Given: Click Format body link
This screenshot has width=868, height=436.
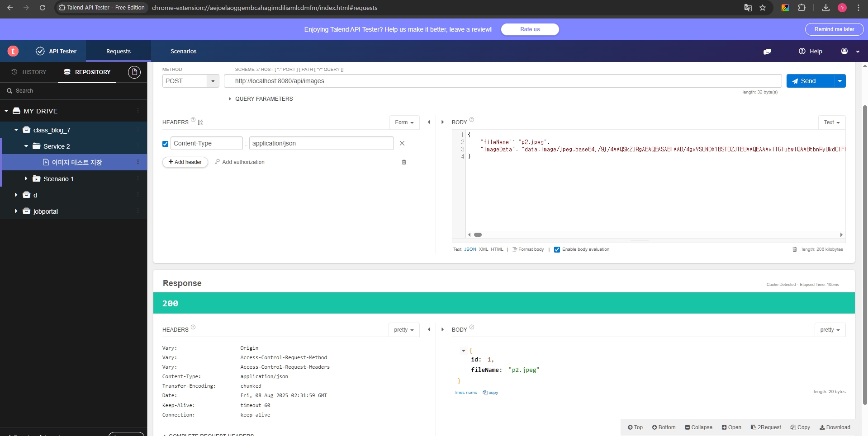Looking at the screenshot, I should pyautogui.click(x=528, y=249).
